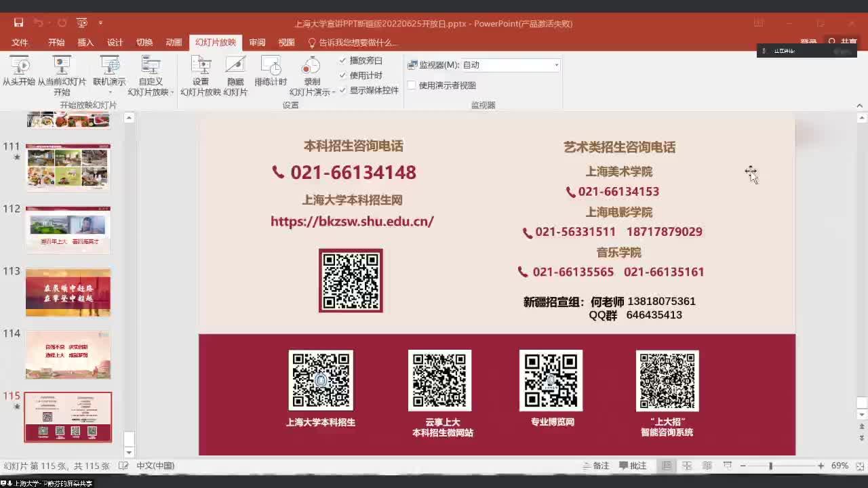Switch to the 开始 ribbon tab

(56, 42)
